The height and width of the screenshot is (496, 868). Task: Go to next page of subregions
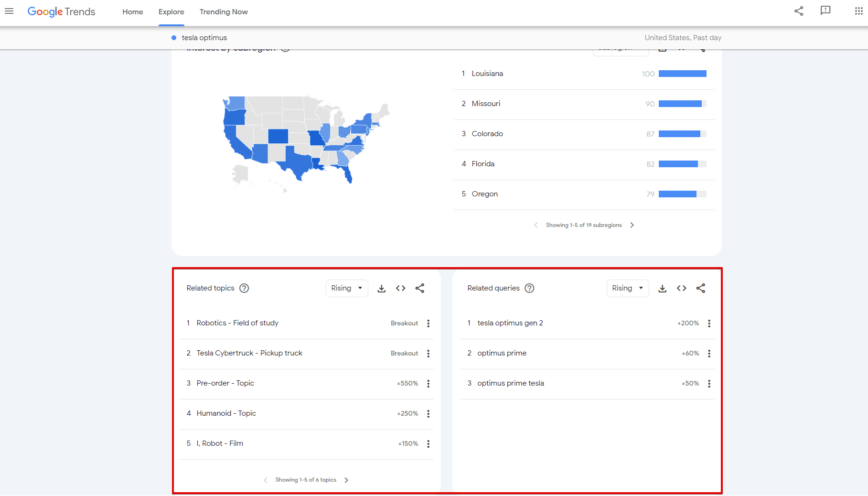632,225
